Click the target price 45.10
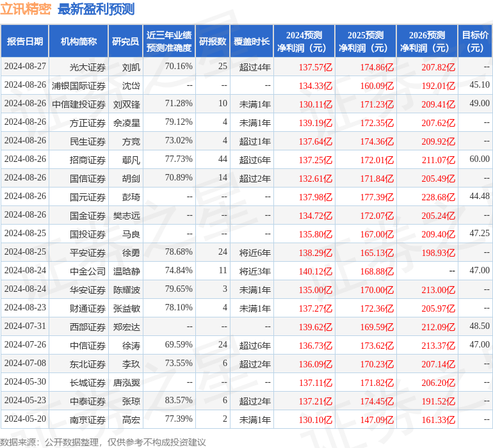Viewport: 493px width, 448px height. [480, 85]
